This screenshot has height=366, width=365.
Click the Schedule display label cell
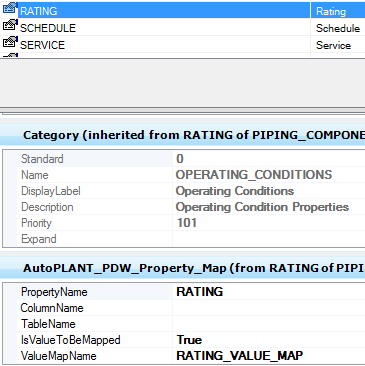point(338,28)
